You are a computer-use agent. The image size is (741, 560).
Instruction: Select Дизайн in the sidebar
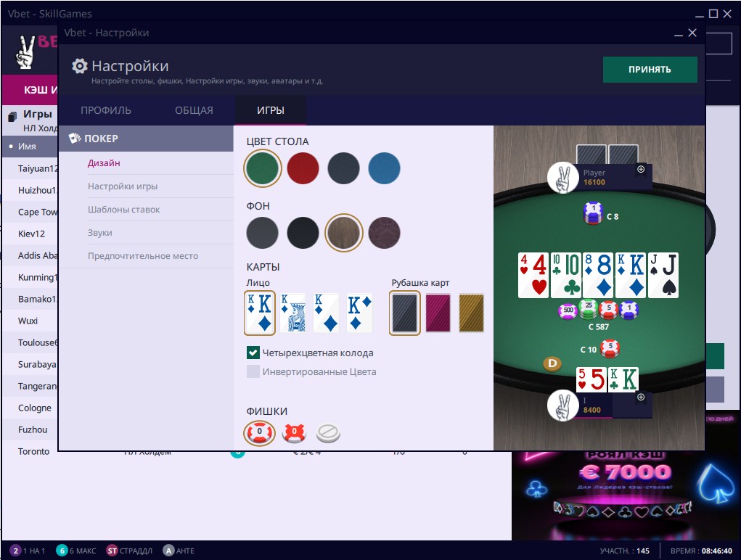(104, 163)
